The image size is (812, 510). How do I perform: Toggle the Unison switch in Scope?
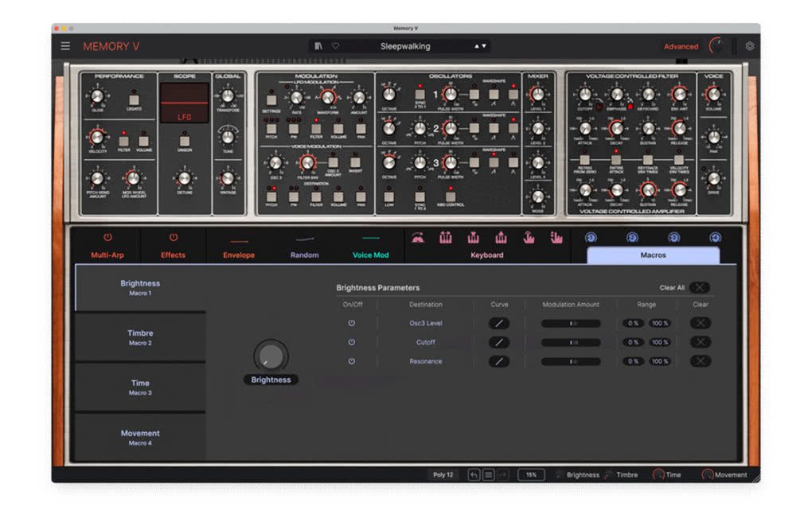click(x=185, y=141)
